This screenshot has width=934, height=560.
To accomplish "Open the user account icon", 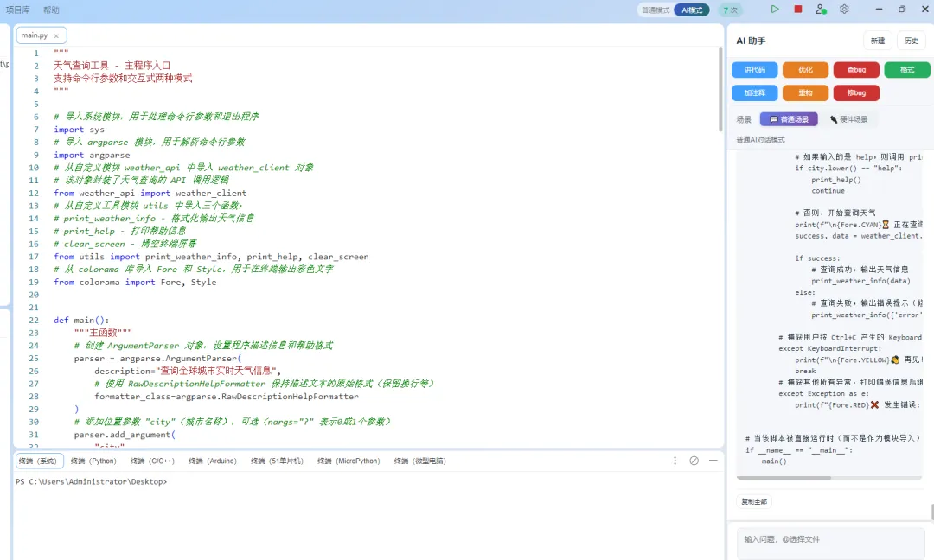I will [821, 9].
